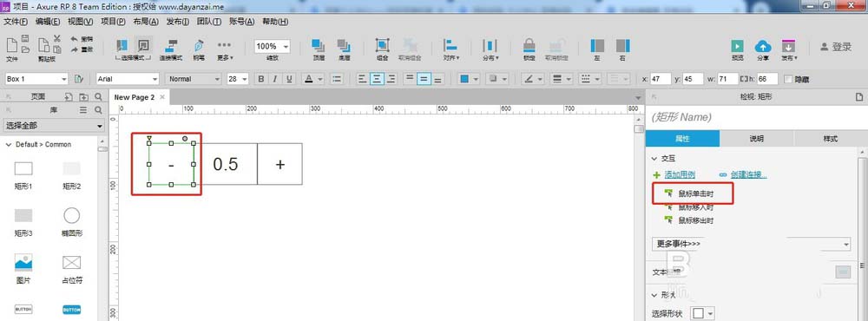The width and height of the screenshot is (868, 321).
Task: Click the Group widgets icon
Action: [382, 45]
